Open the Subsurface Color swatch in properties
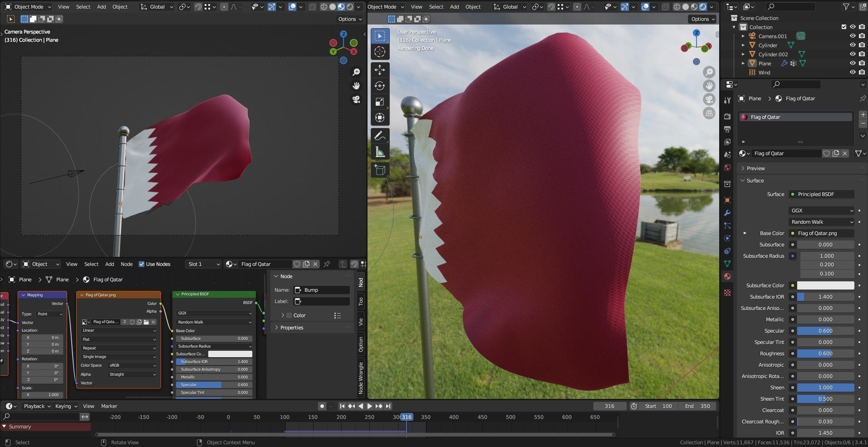The width and height of the screenshot is (868, 447). 825,285
